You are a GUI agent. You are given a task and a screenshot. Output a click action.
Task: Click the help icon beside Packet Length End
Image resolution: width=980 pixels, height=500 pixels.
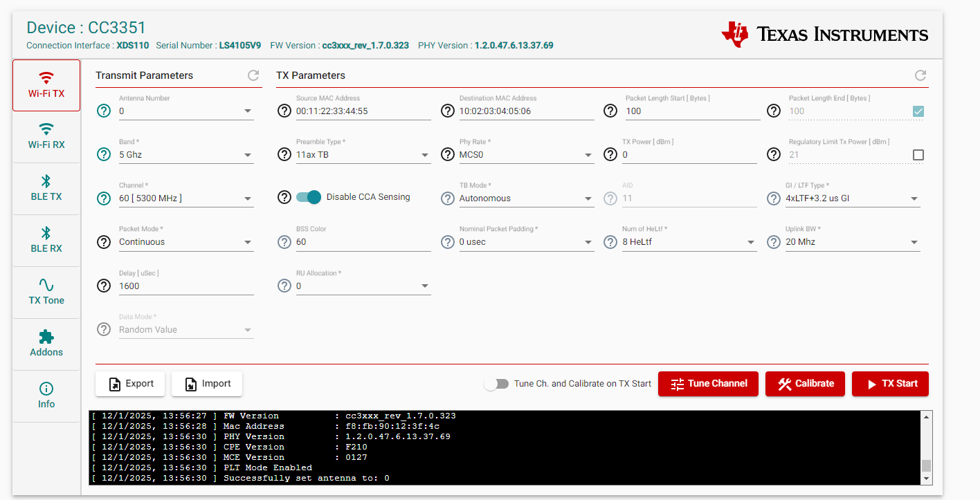tap(774, 111)
